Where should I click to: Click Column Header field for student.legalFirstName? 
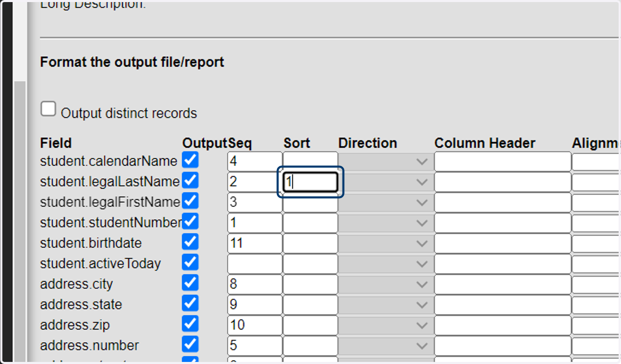502,203
